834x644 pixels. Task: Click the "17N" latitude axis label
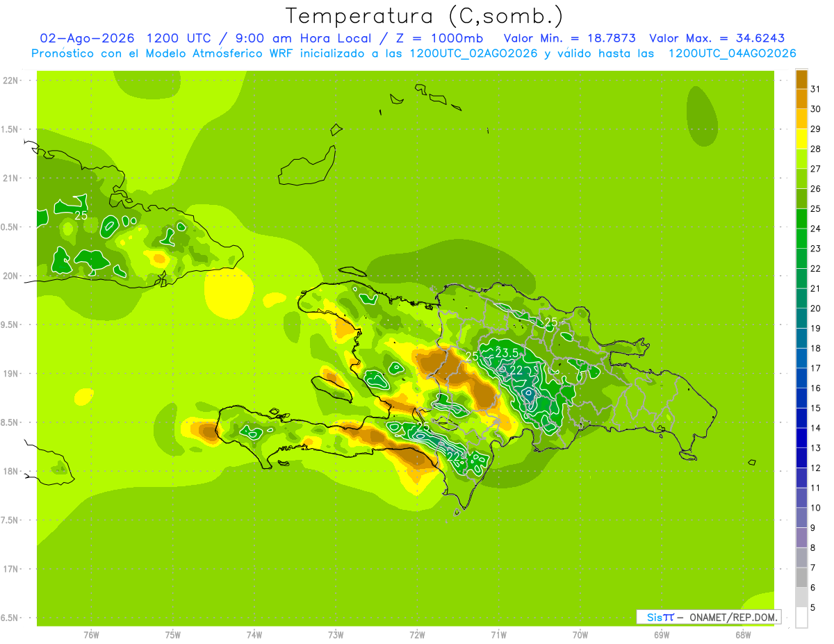pyautogui.click(x=11, y=569)
